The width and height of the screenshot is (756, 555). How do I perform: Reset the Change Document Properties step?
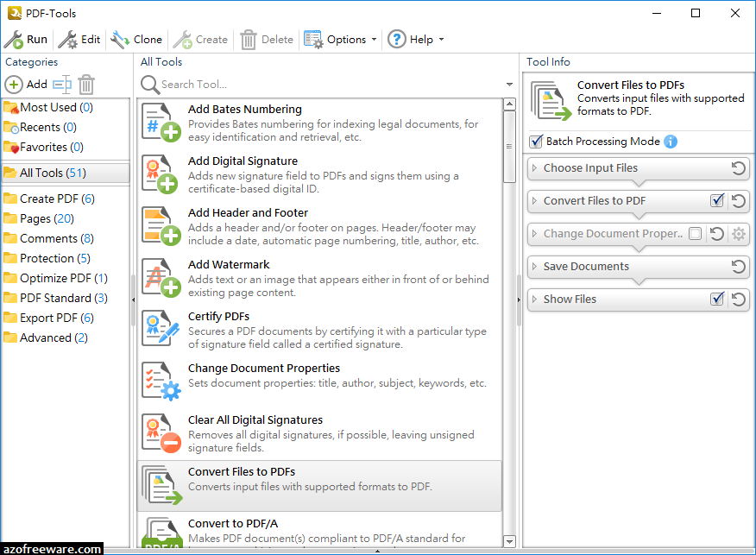[717, 233]
